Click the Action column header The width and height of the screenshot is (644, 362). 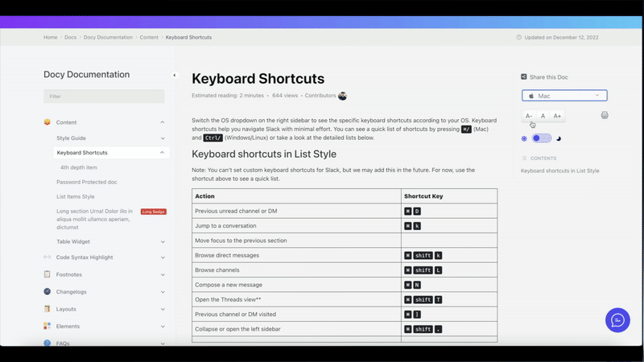coord(296,196)
